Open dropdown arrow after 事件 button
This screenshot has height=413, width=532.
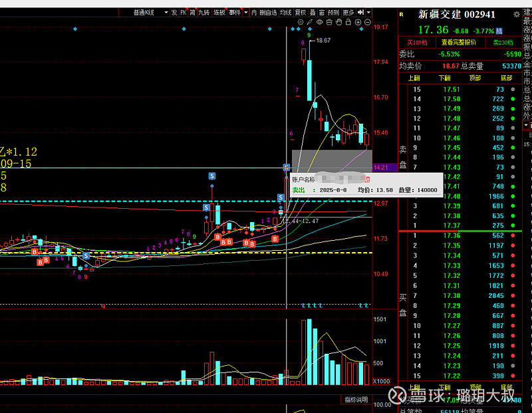tap(246, 13)
